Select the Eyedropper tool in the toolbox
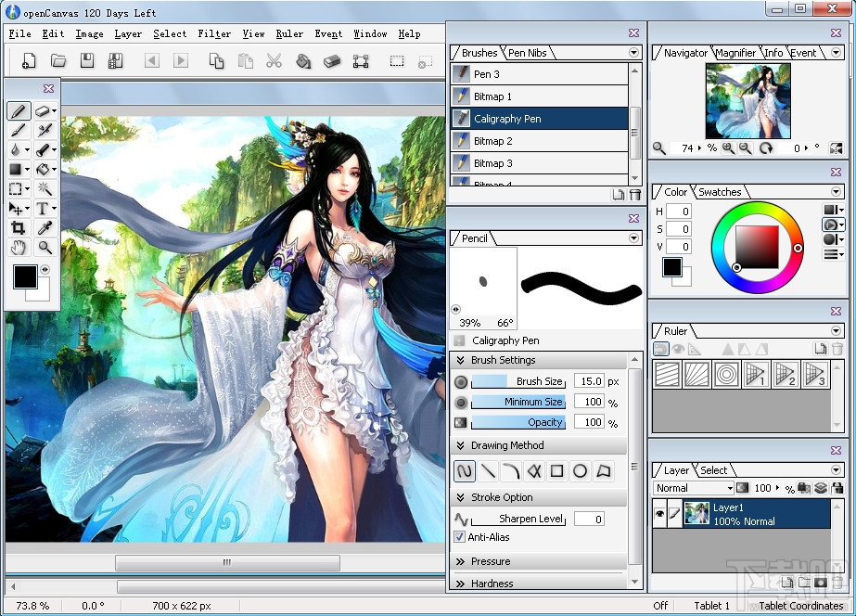This screenshot has width=856, height=616. [x=44, y=228]
